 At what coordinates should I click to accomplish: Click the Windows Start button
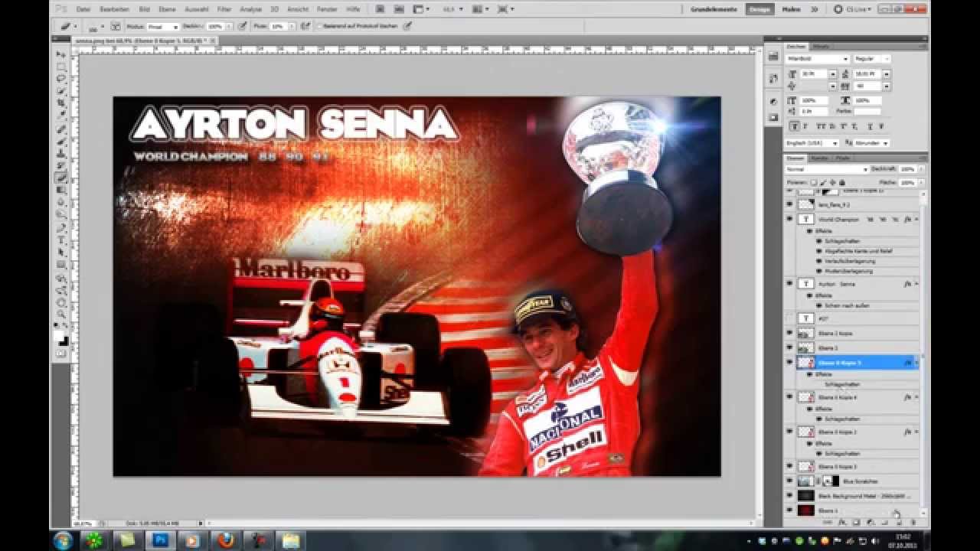coord(63,540)
